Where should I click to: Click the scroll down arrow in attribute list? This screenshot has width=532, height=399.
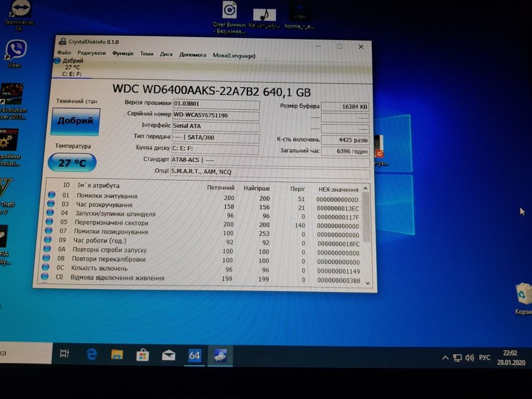[367, 283]
